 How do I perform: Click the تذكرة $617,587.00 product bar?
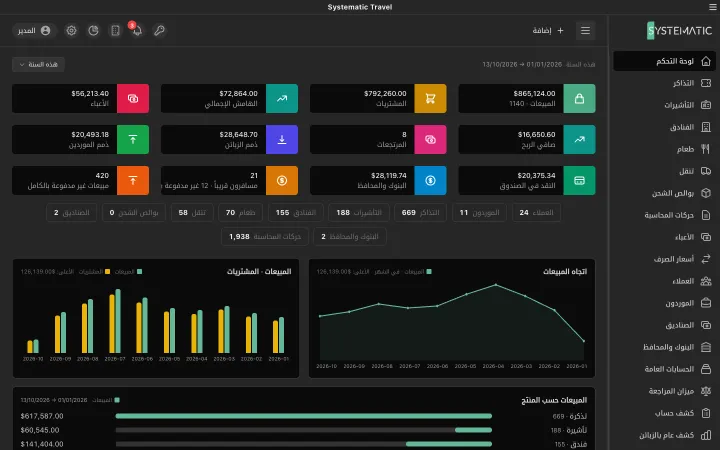pos(304,416)
